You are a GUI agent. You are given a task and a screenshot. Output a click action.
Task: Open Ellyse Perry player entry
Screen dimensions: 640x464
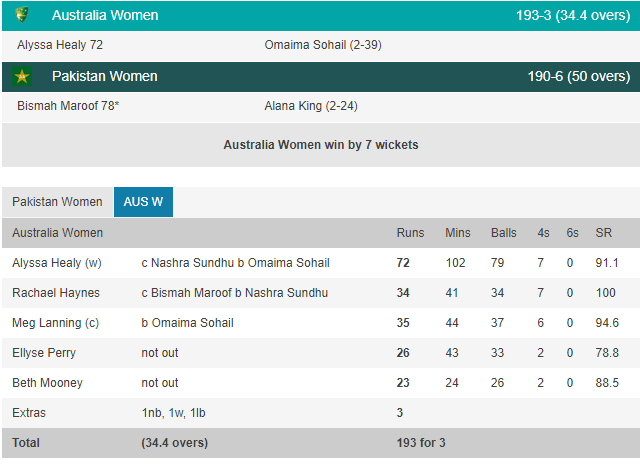[43, 353]
